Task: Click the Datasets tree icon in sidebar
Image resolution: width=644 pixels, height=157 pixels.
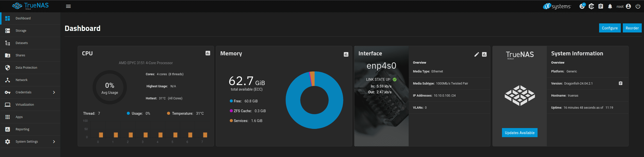Action: click(8, 43)
